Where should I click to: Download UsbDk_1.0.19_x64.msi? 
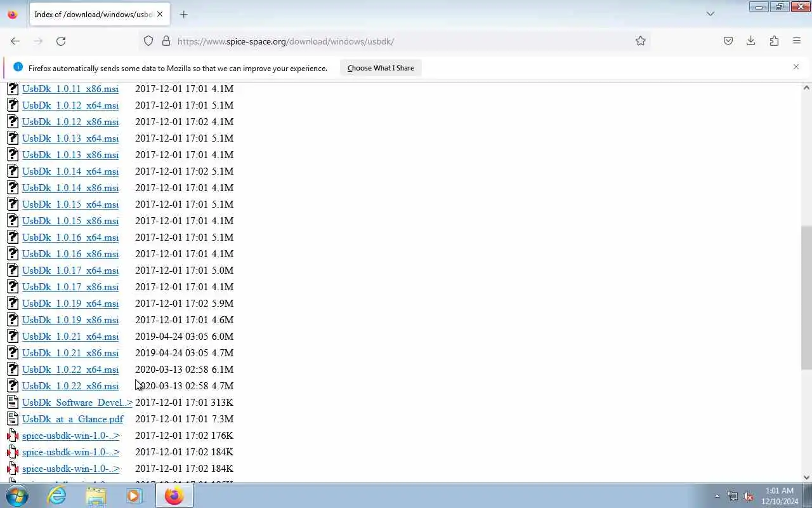pyautogui.click(x=70, y=304)
